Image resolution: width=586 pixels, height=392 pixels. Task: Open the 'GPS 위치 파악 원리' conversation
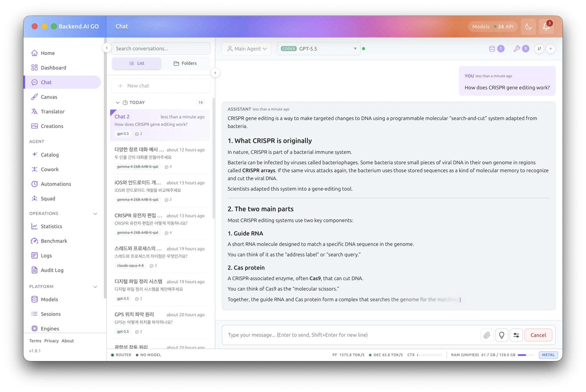(x=160, y=322)
